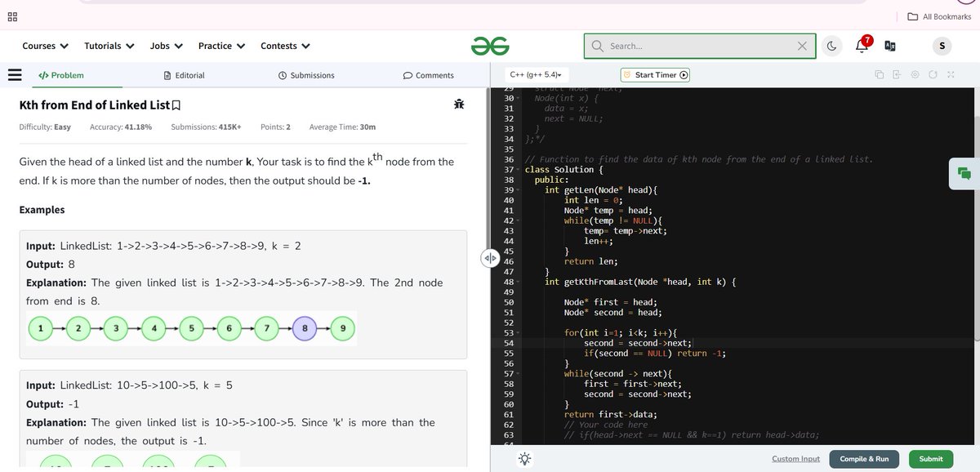
Task: Open the C++ (g++ 5.4) language dropdown
Action: point(536,74)
